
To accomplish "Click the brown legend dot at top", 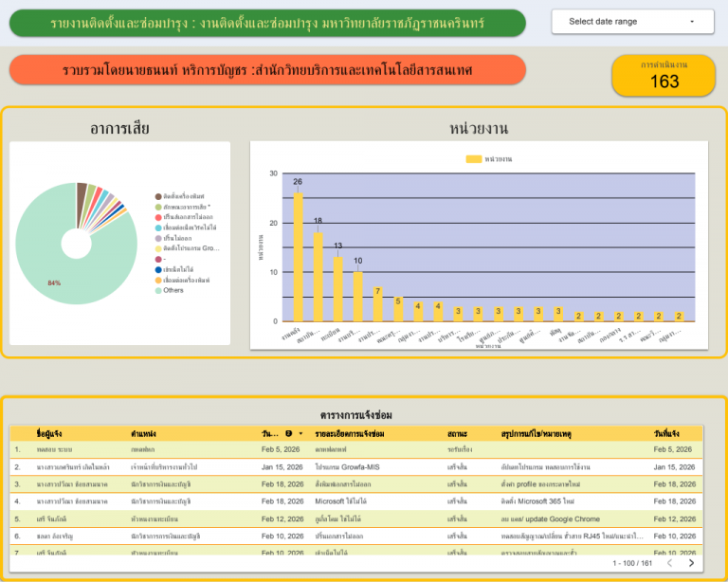I will [x=158, y=196].
